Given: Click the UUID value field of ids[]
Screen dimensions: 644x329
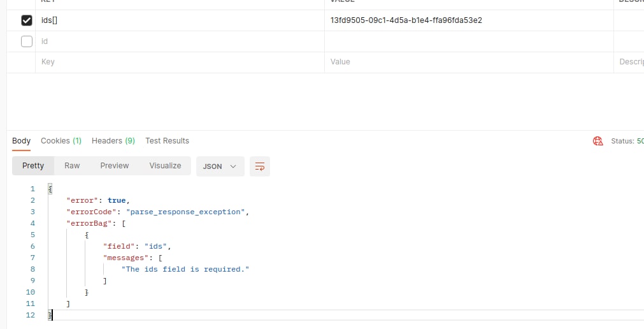Looking at the screenshot, I should coord(406,20).
